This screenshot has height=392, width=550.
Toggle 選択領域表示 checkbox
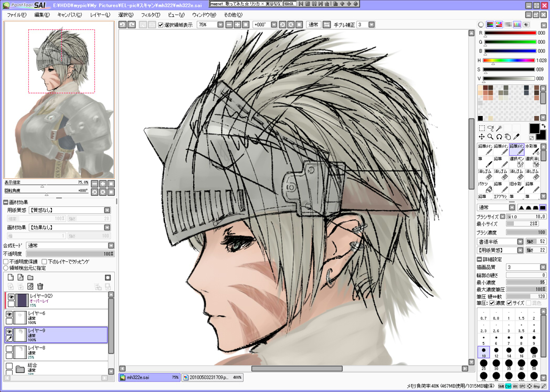161,25
